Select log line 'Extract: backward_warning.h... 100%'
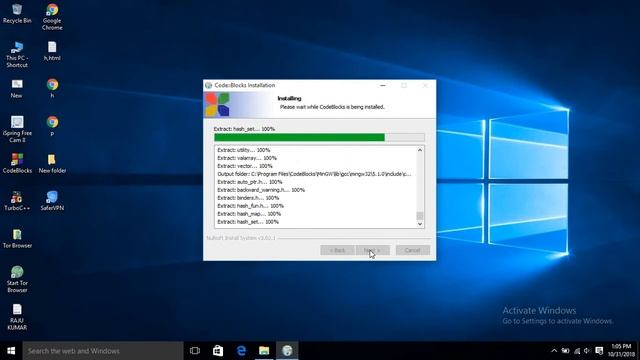The width and height of the screenshot is (640, 360). coord(261,190)
